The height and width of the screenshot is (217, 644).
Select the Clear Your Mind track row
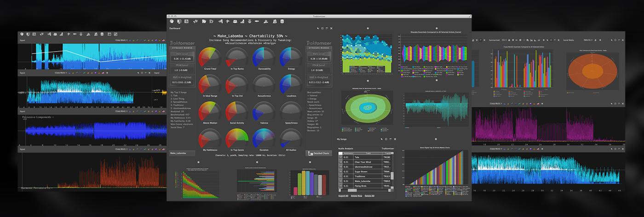point(364,162)
